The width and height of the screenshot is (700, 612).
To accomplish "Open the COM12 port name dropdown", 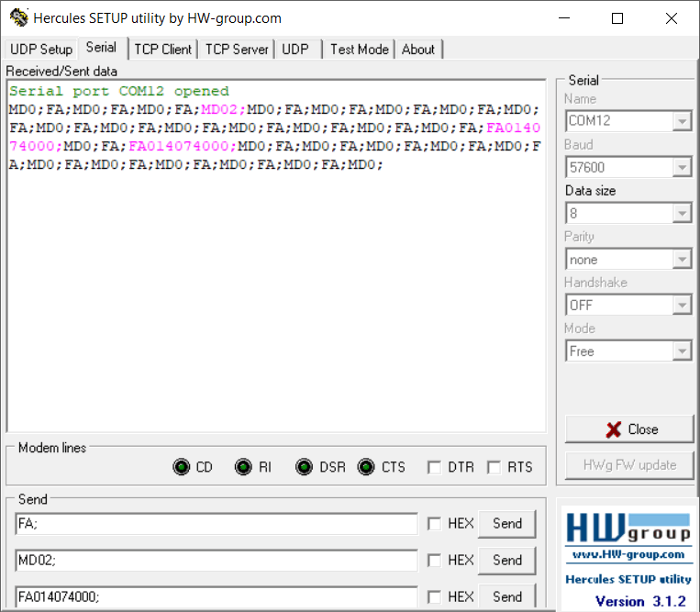I will (x=682, y=121).
